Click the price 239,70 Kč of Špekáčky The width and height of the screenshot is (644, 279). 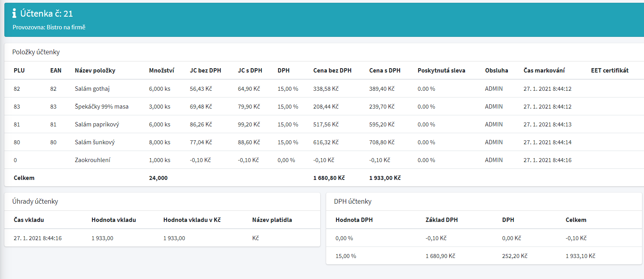382,107
